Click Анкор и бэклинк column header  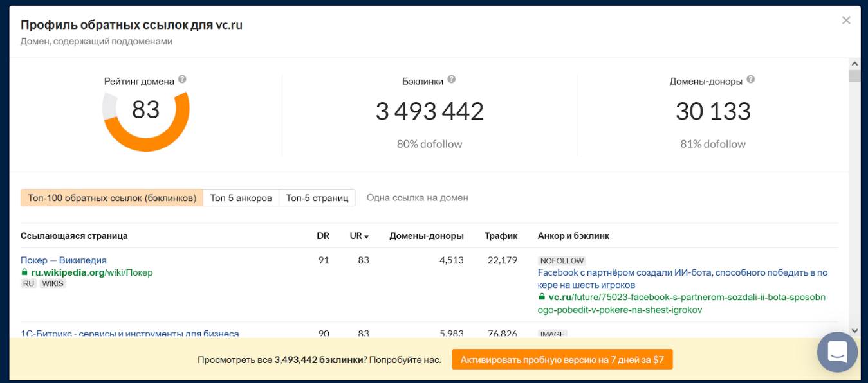point(573,236)
